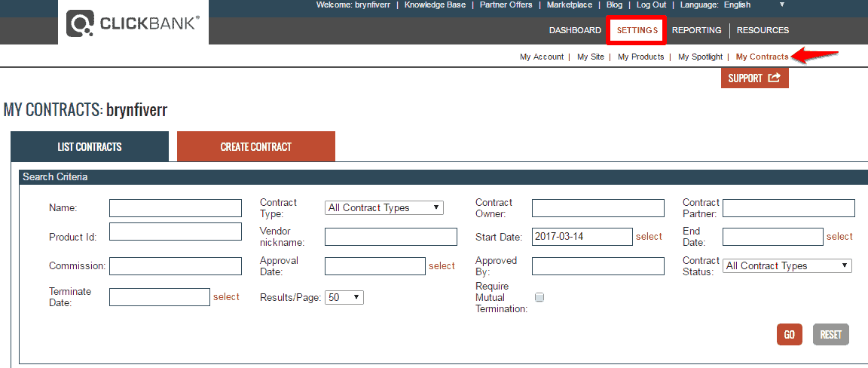Click the Start Date field 2017-03-14
Image resolution: width=868 pixels, height=368 pixels.
[582, 237]
